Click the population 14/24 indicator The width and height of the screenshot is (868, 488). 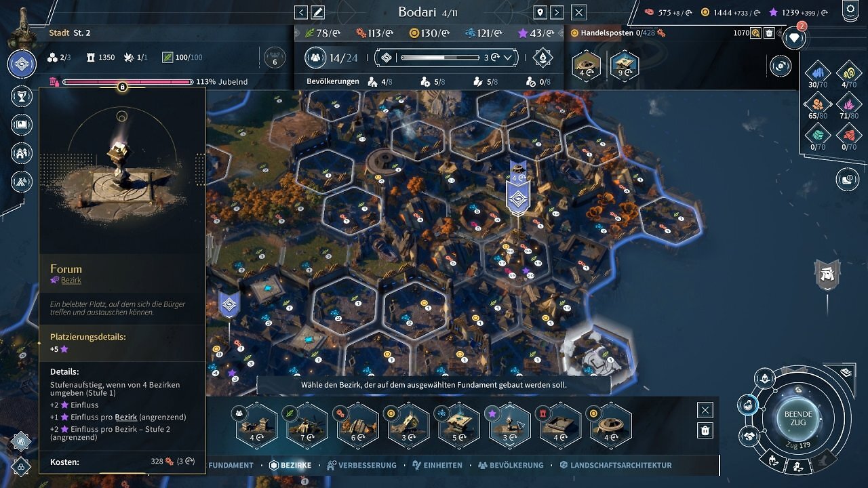click(x=332, y=58)
